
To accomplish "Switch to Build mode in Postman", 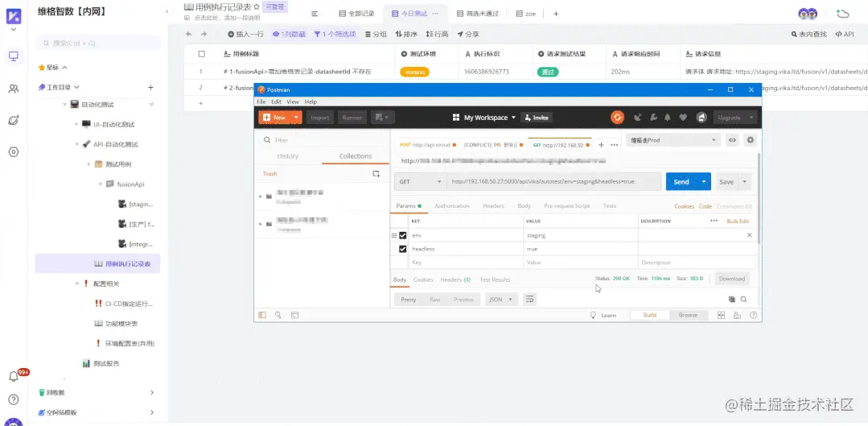I will (x=650, y=315).
